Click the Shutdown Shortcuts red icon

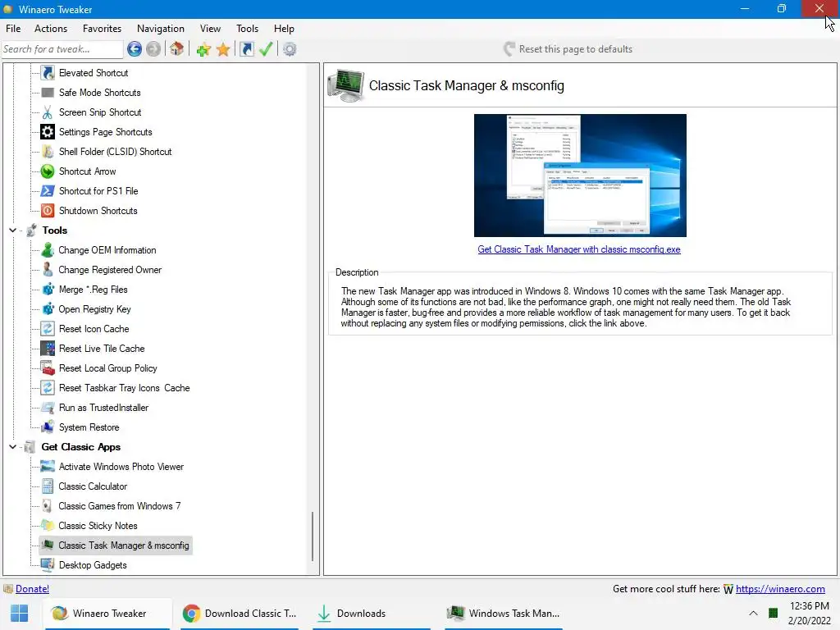48,211
